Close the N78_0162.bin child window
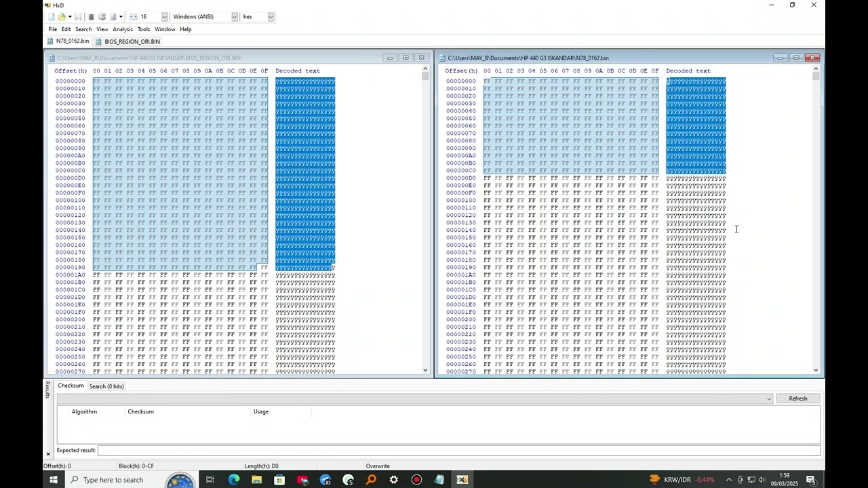 [812, 58]
